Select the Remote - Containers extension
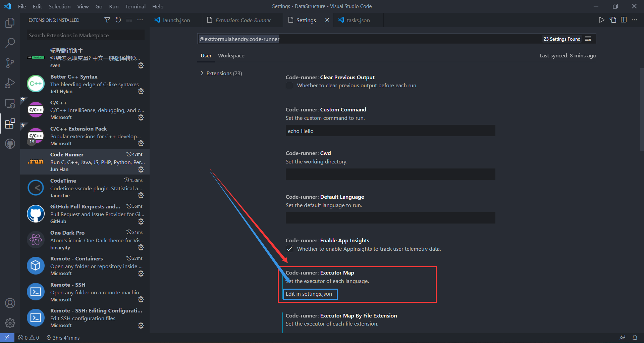This screenshot has height=343, width=644. pos(85,266)
